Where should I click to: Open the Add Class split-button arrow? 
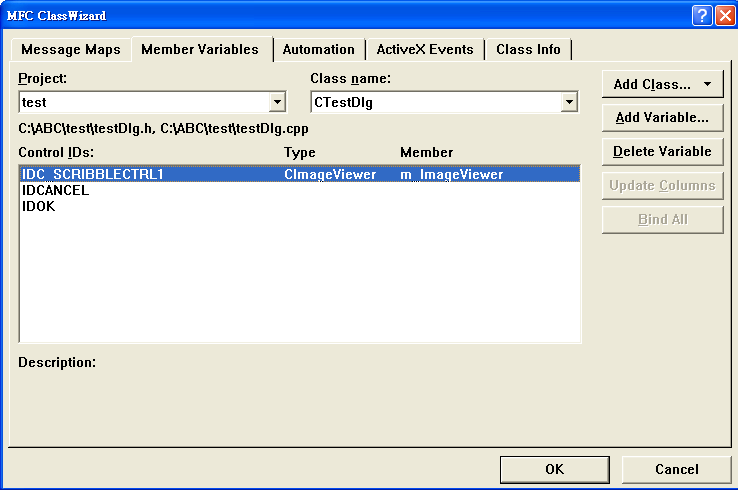(x=708, y=85)
